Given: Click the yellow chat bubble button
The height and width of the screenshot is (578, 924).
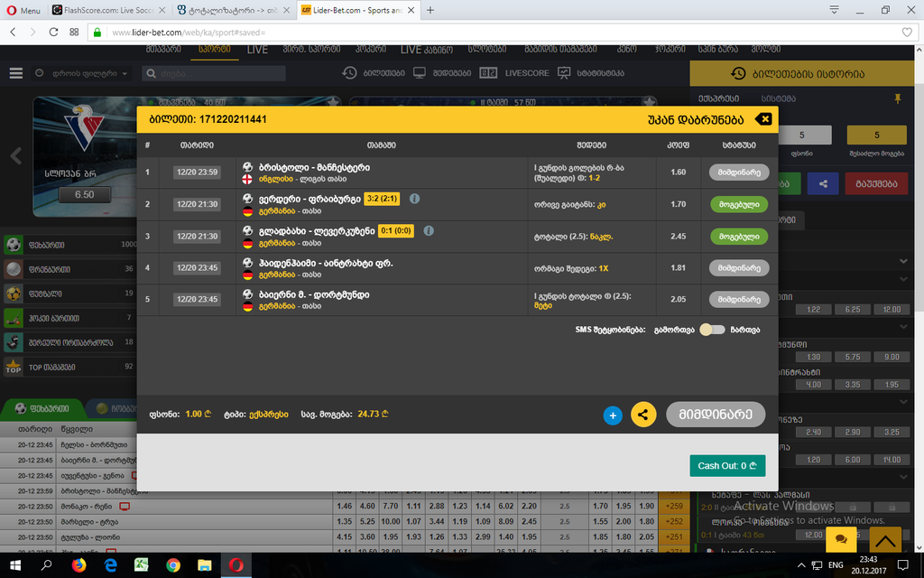Looking at the screenshot, I should point(841,539).
